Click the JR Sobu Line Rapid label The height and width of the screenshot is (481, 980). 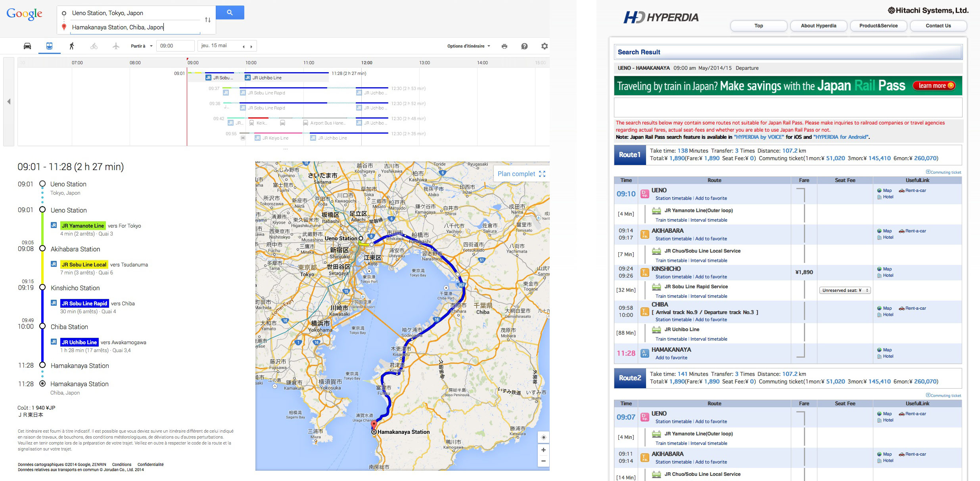[x=84, y=303]
